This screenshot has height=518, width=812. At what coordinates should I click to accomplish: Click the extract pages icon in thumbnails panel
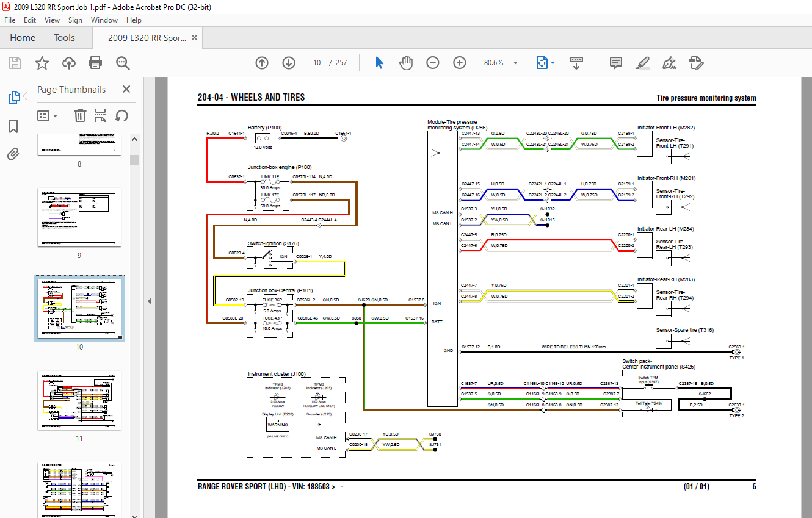pyautogui.click(x=101, y=115)
